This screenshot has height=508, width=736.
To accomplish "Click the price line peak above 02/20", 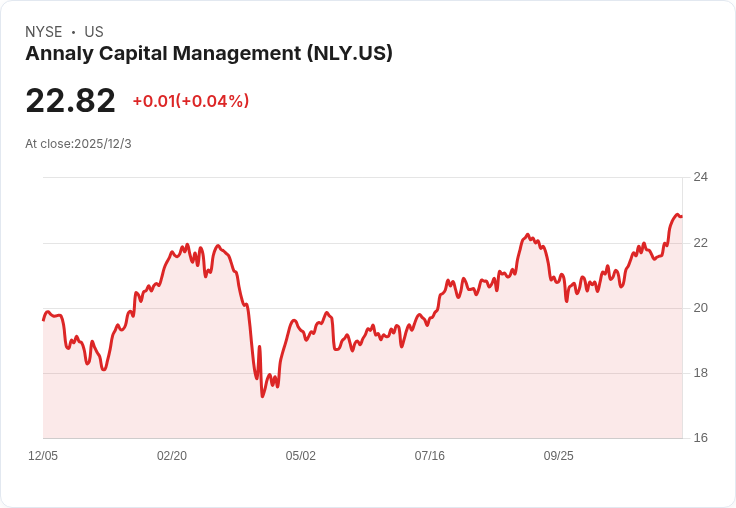I will [187, 244].
